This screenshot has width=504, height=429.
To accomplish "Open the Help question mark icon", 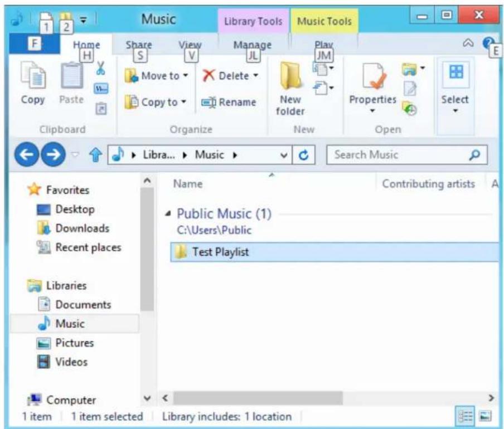I will click(488, 43).
